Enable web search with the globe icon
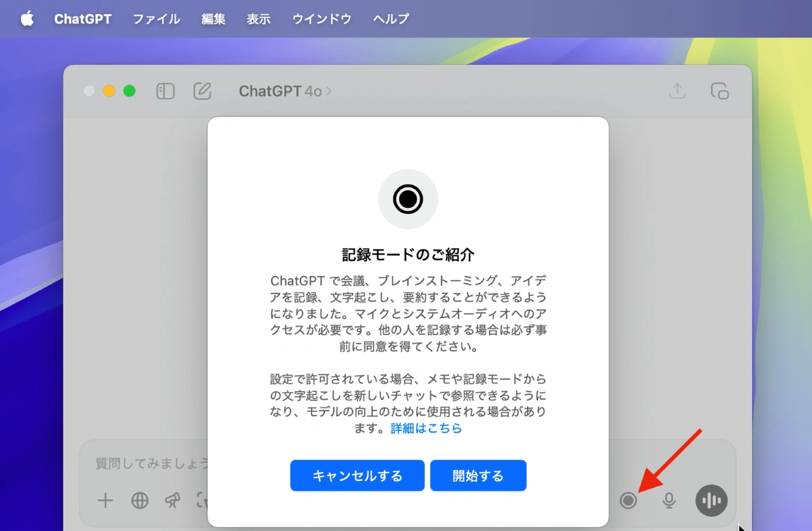The image size is (812, 531). coord(140,501)
